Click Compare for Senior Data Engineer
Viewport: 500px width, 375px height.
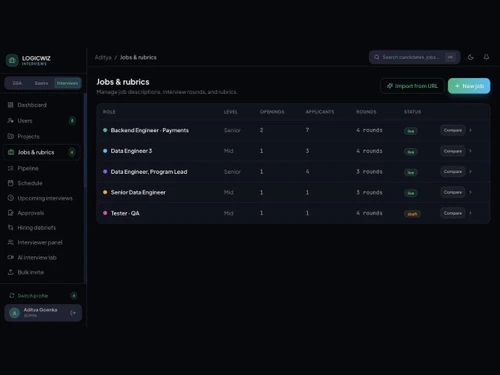tap(453, 192)
